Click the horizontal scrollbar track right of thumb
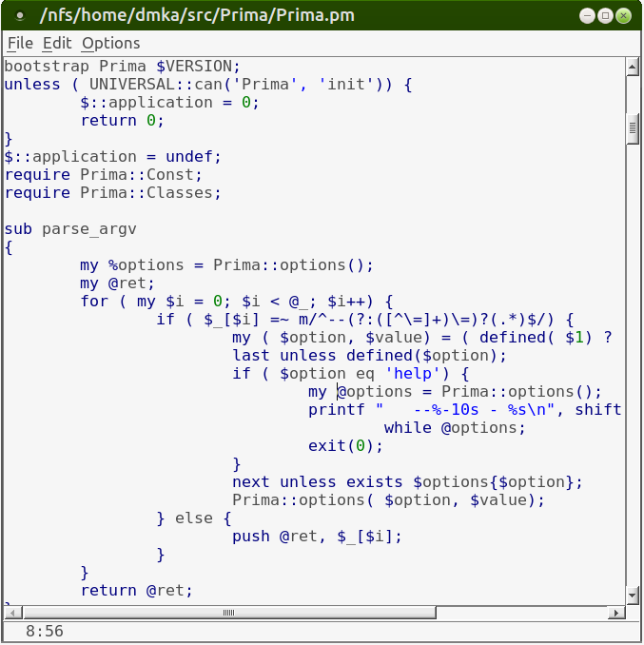The width and height of the screenshot is (644, 645). pos(521,613)
